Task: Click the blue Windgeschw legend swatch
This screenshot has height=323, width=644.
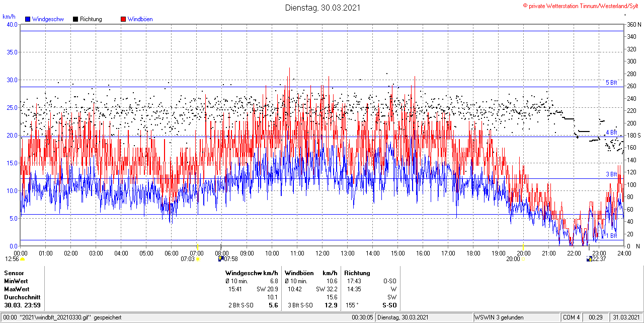Action: pos(28,19)
